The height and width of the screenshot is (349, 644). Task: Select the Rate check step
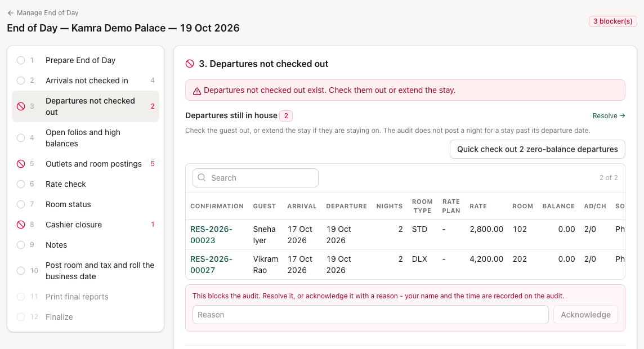[86, 184]
